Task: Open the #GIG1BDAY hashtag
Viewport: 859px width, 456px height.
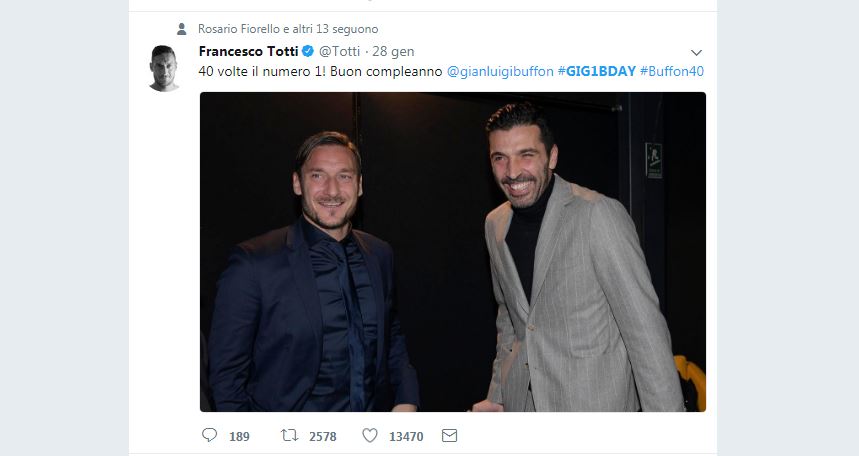Action: (x=594, y=72)
